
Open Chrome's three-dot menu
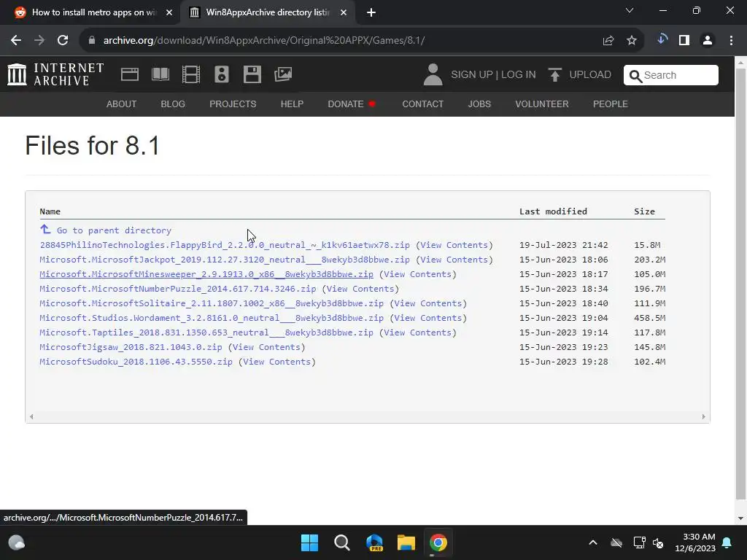[731, 41]
